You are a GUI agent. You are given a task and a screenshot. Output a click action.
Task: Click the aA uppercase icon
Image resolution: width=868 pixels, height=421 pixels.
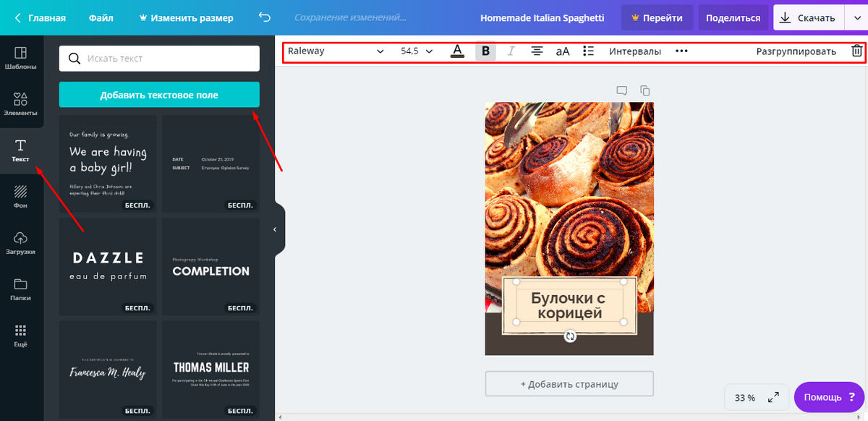[x=562, y=51]
